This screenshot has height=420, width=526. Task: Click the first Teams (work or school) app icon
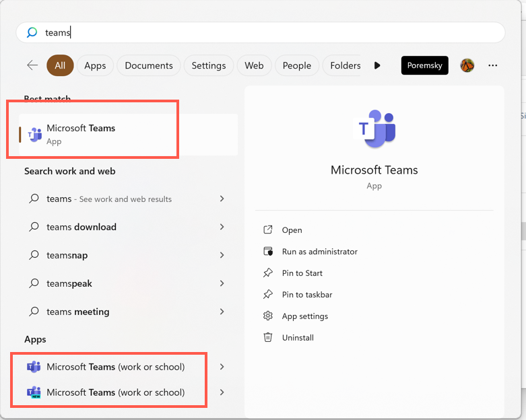(34, 367)
